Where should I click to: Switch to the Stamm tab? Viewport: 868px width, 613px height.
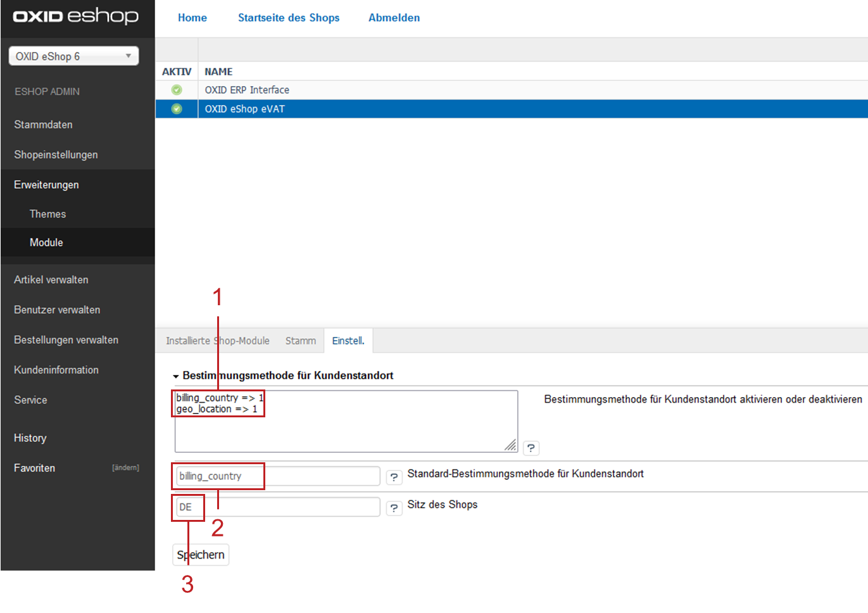[x=300, y=341]
